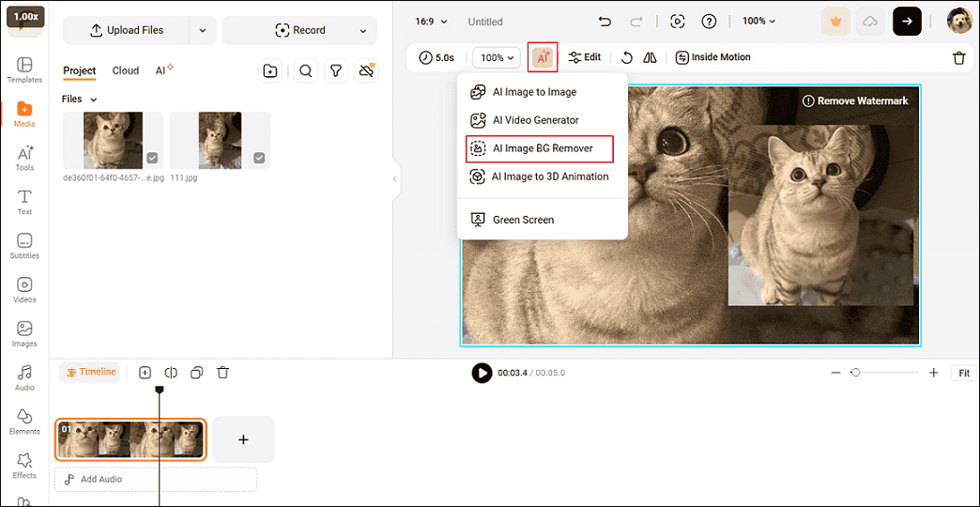Undo the last action
Image resolution: width=980 pixels, height=507 pixels.
coord(605,22)
